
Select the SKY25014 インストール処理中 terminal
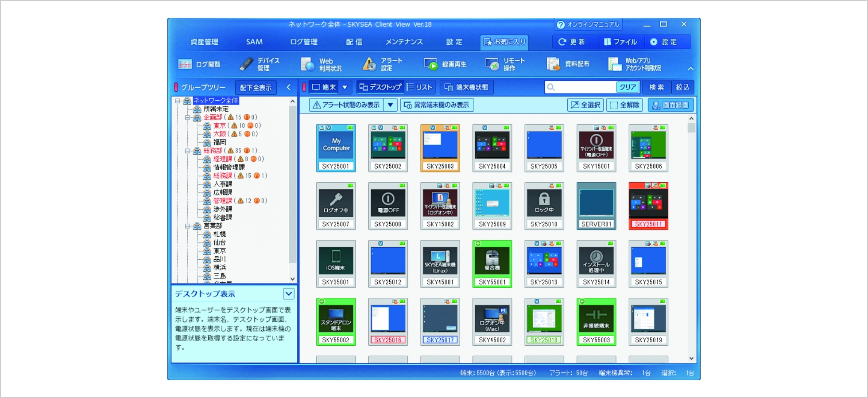596,264
